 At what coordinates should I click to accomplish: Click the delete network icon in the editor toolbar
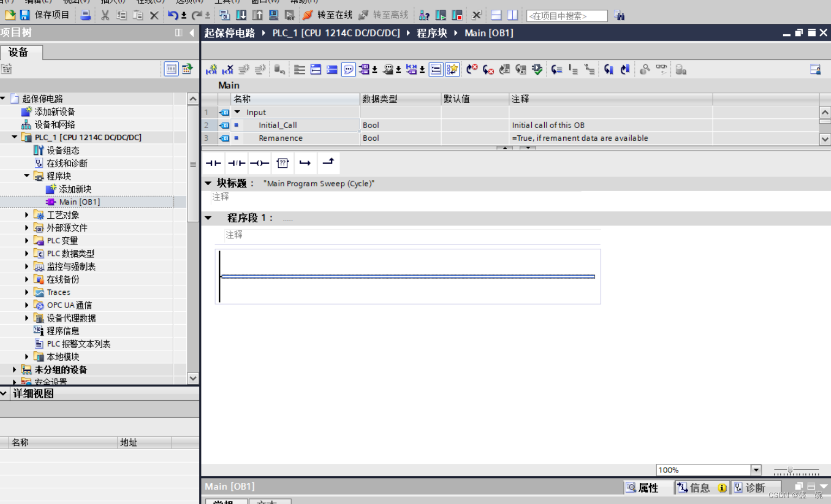pos(228,70)
